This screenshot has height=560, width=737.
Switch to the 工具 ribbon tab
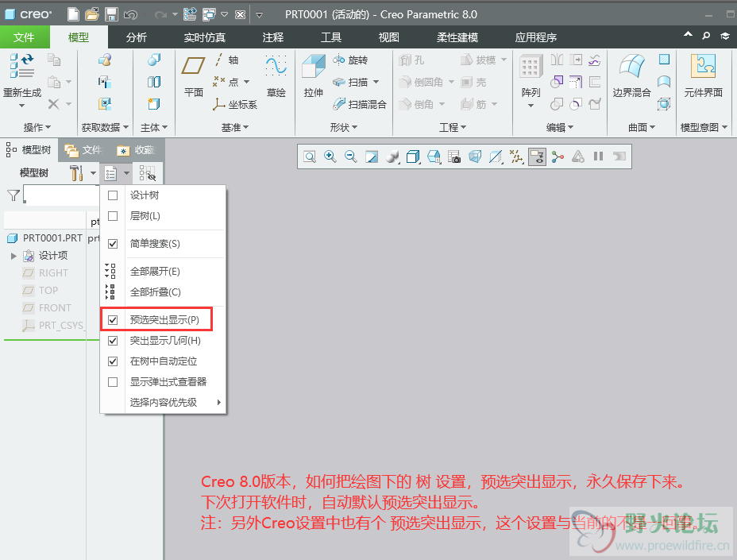331,37
